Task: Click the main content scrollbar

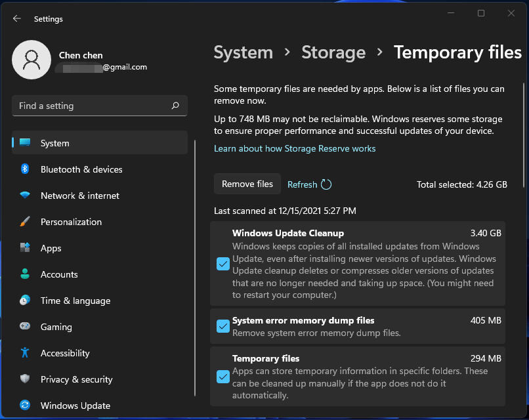Action: [524, 135]
